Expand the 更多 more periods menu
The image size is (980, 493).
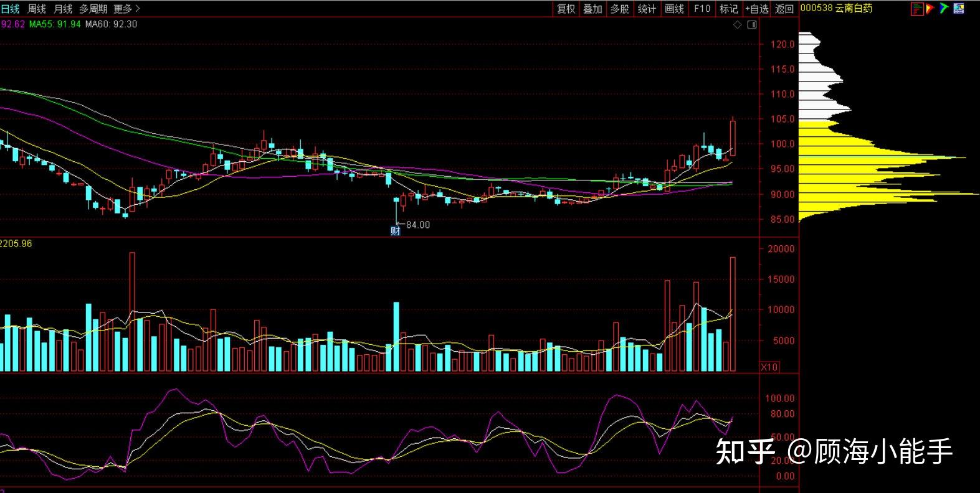click(x=126, y=9)
